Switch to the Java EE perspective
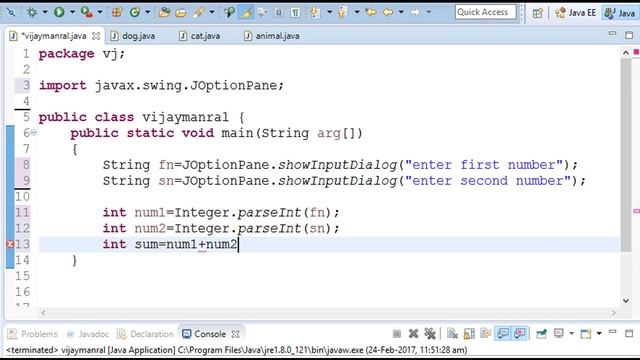The height and width of the screenshot is (360, 640). [x=576, y=13]
